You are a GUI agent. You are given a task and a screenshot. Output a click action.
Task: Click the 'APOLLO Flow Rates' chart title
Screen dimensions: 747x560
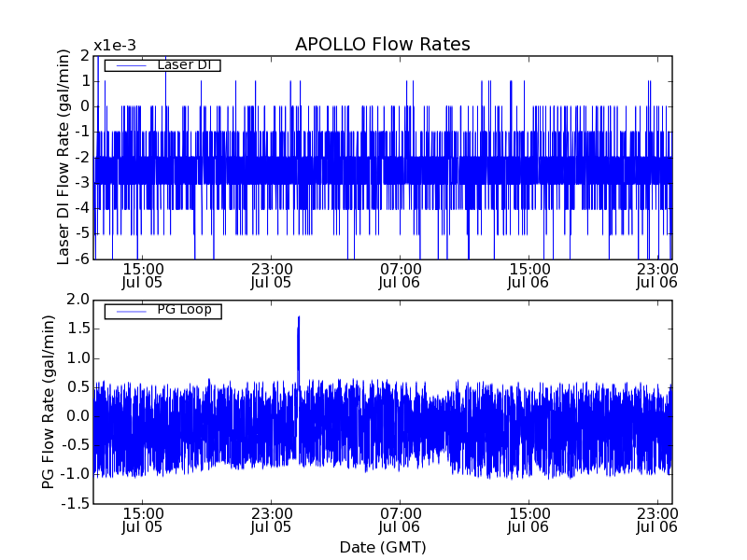coord(383,44)
